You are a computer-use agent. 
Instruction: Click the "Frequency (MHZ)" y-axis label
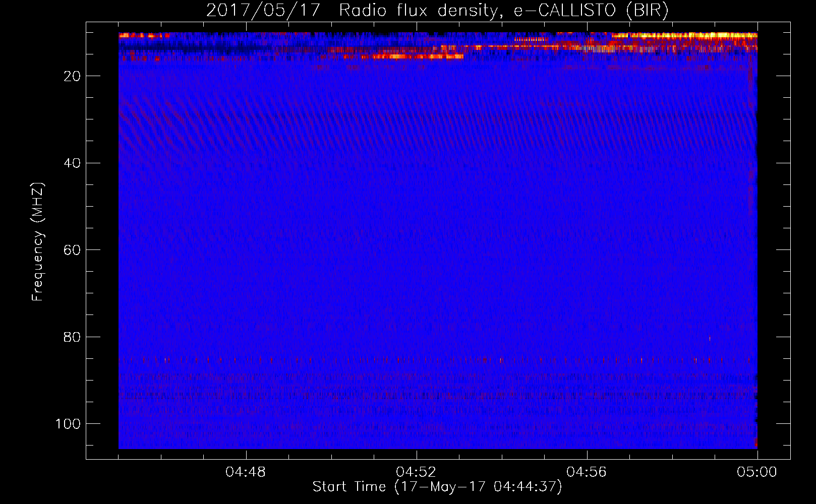(x=38, y=242)
